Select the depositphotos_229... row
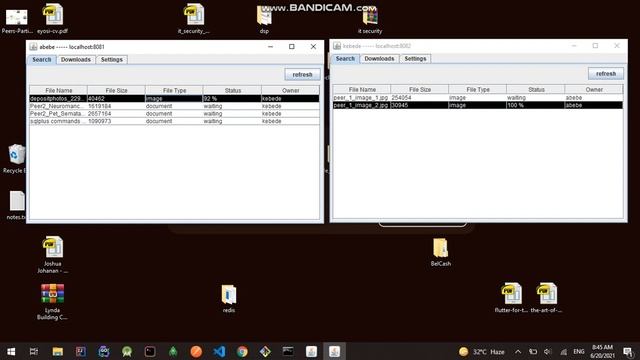Image resolution: width=640 pixels, height=360 pixels. coord(174,98)
